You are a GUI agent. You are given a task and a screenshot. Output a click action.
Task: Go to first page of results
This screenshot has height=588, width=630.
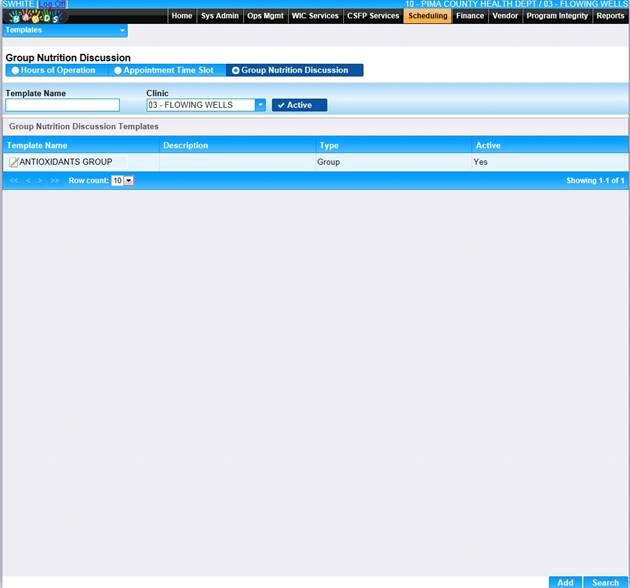click(x=13, y=181)
